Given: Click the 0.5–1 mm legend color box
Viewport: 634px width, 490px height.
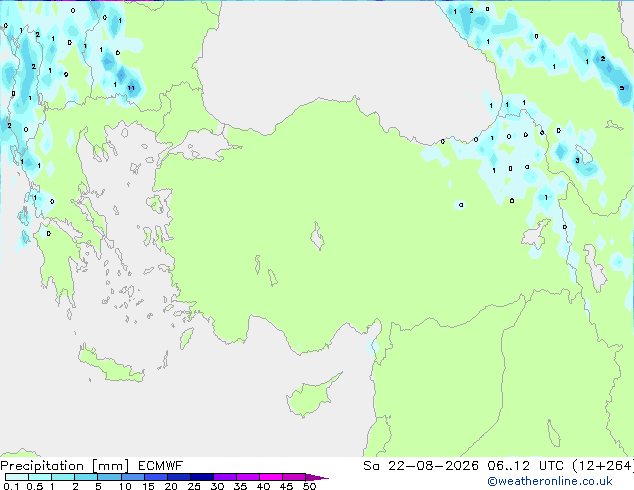Looking at the screenshot, I should click(x=40, y=477).
